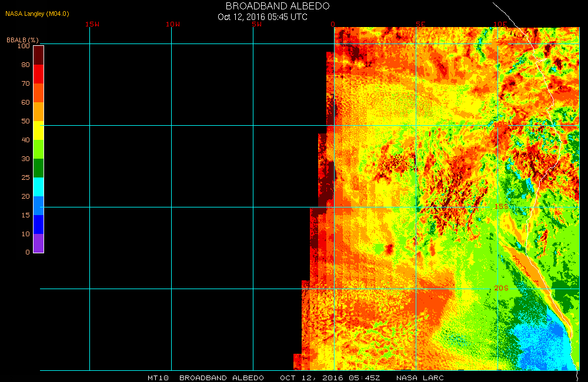This screenshot has height=382, width=588.
Task: Select the orange 50-60 legend swatch
Action: [39, 112]
